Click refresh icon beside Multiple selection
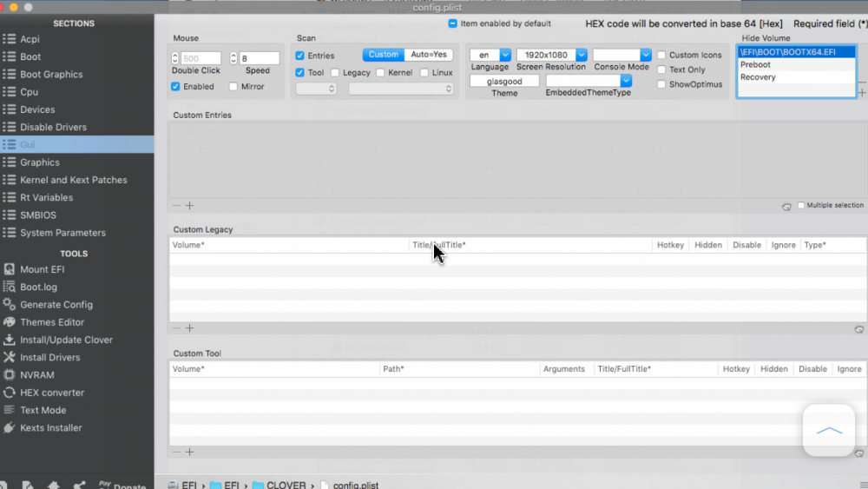The image size is (868, 489). (786, 207)
